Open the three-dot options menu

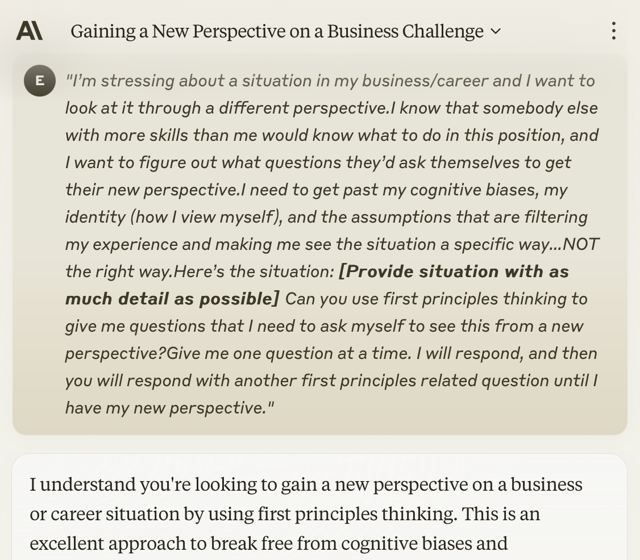[613, 31]
